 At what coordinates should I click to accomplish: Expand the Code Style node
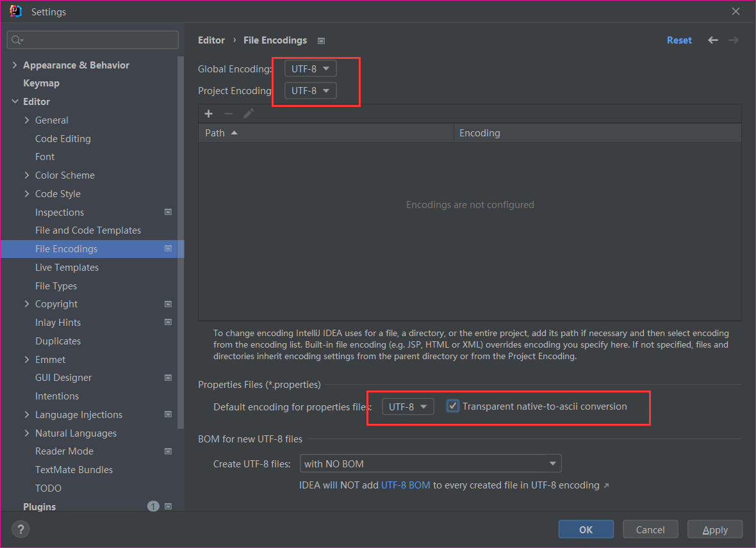27,193
